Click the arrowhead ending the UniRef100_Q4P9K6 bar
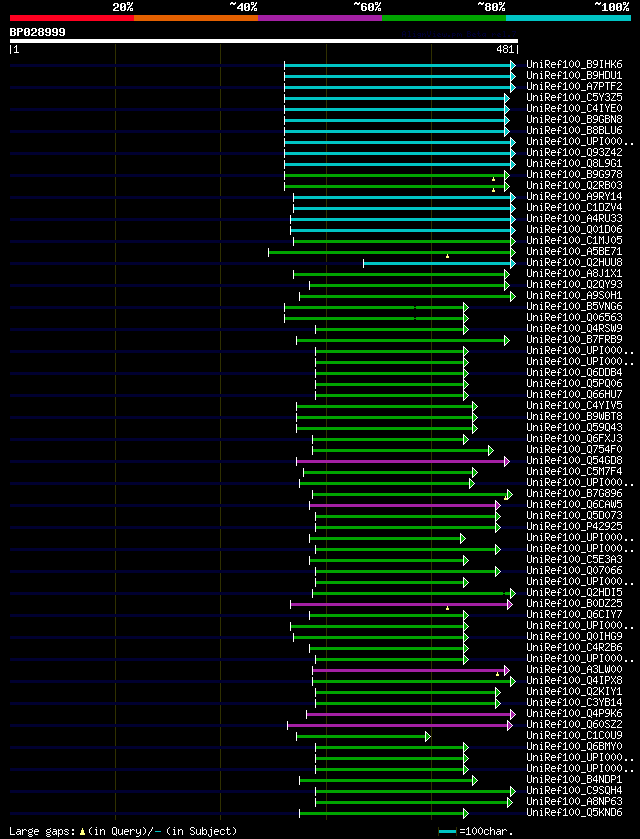The height and width of the screenshot is (839, 640). [x=513, y=714]
